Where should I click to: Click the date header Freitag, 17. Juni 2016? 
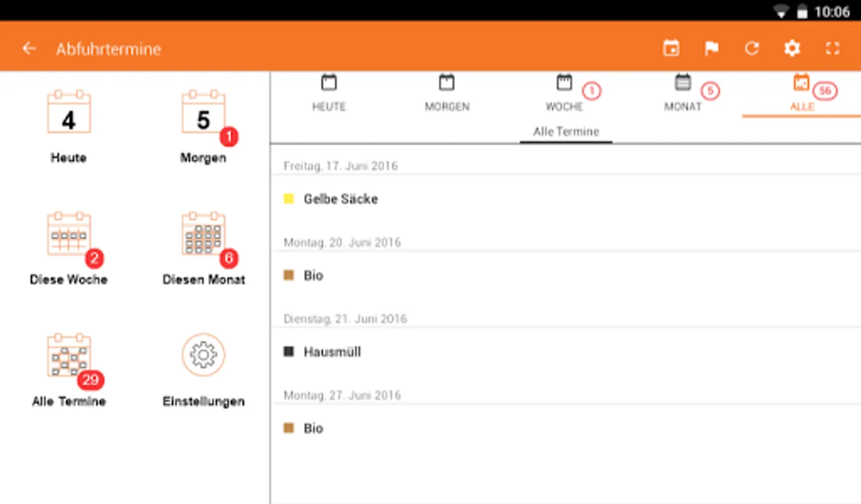tap(341, 166)
